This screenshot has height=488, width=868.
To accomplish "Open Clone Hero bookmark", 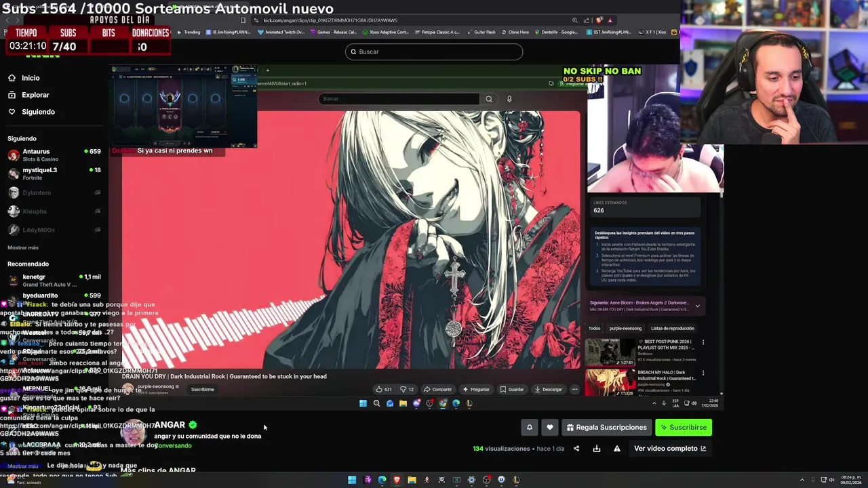I will [515, 32].
